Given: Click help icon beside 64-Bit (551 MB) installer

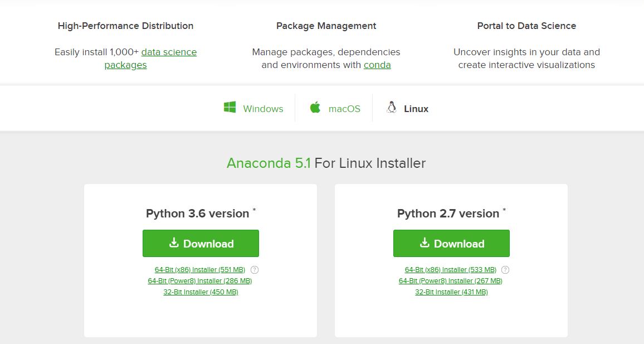Looking at the screenshot, I should pyautogui.click(x=255, y=270).
